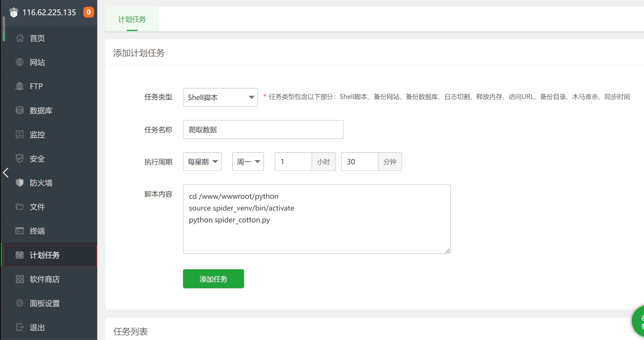Click the green 添加任务 button
Viewport: 644px width, 340px height.
213,279
